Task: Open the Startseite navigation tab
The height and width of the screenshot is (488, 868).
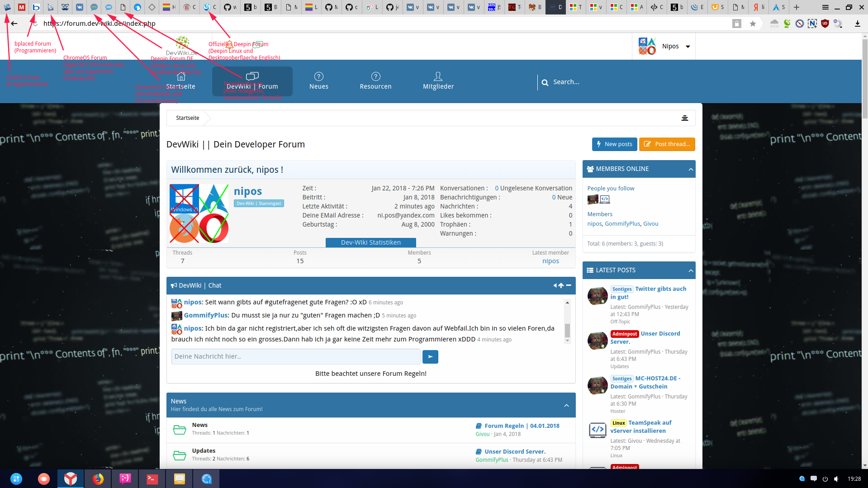Action: pos(181,81)
